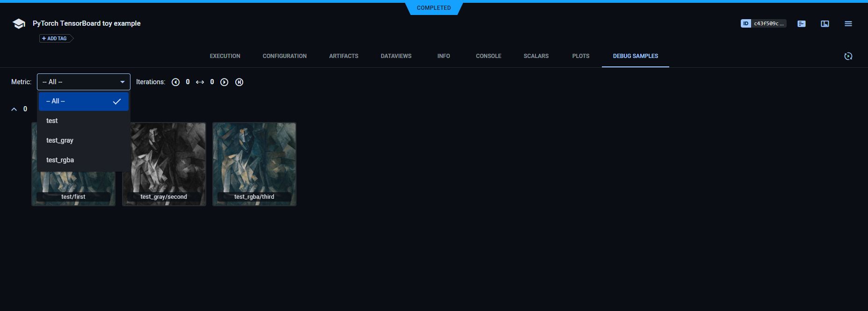Open the hamburger menu icon

(848, 23)
